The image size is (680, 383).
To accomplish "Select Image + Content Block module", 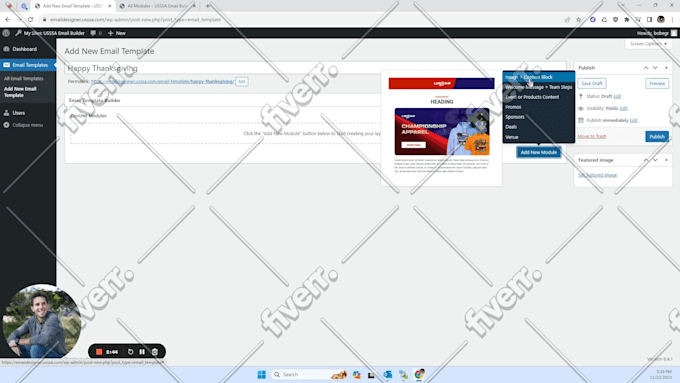I will click(x=539, y=77).
